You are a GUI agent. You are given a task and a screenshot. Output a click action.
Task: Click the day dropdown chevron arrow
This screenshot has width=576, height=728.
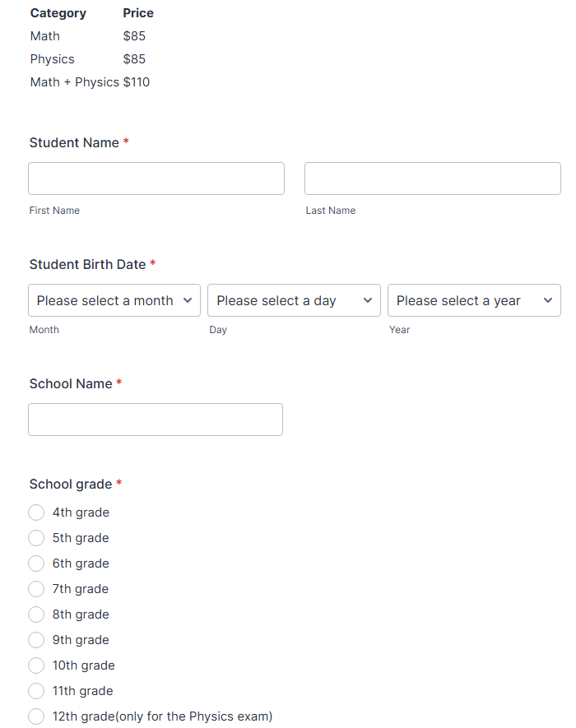[368, 300]
